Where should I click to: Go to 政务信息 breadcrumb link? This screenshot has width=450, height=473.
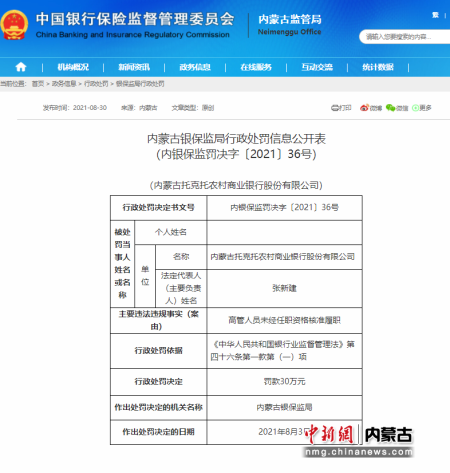click(64, 84)
